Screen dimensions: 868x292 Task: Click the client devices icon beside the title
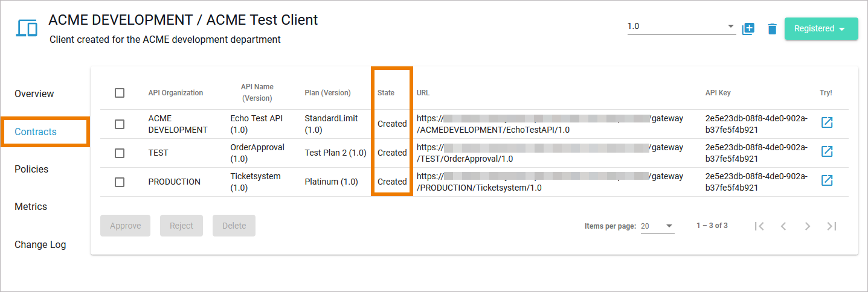27,28
